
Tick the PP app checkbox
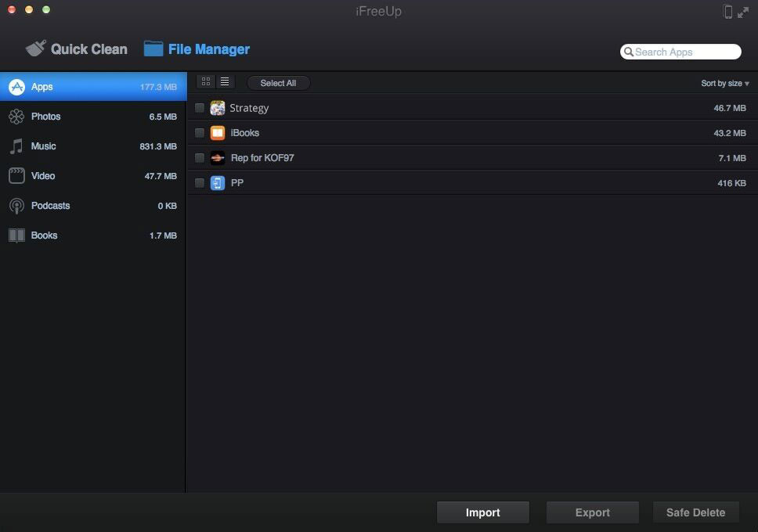[x=199, y=183]
